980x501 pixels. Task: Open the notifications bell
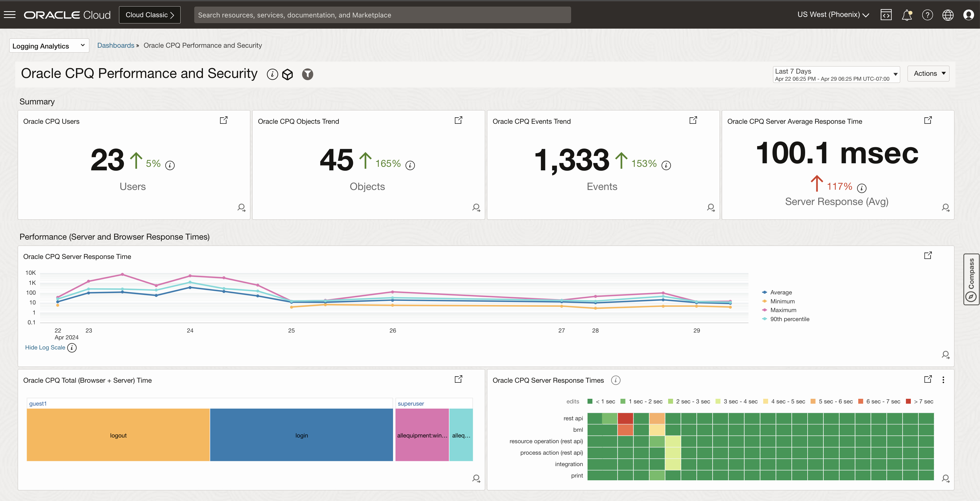[x=907, y=15]
